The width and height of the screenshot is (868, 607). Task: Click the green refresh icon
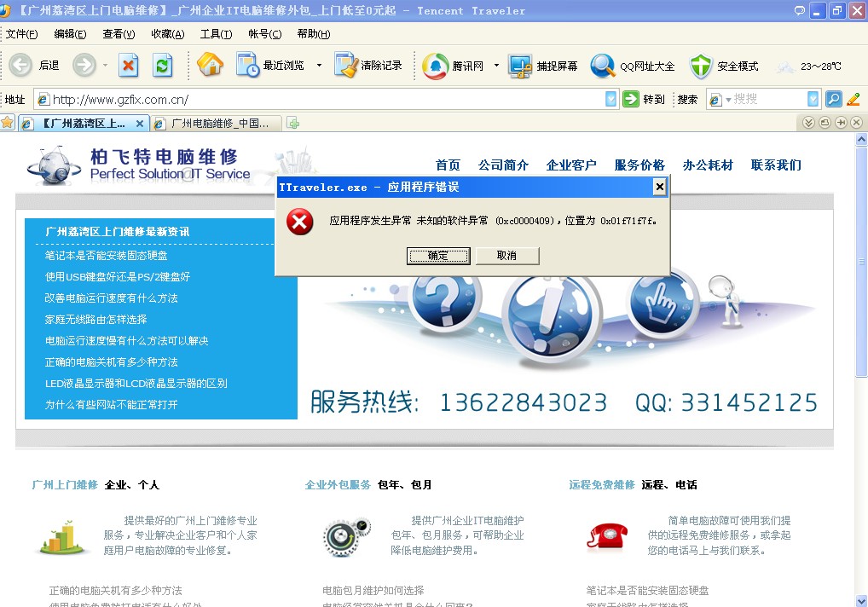click(162, 66)
